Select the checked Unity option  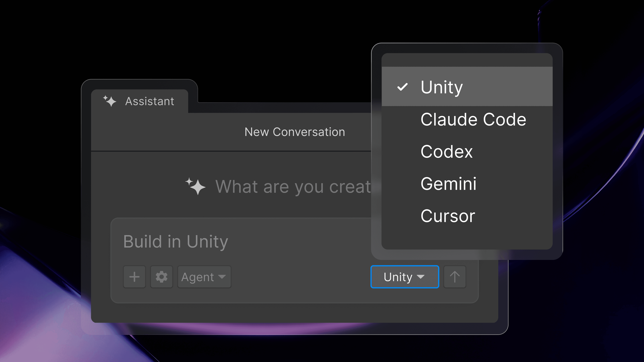(x=467, y=86)
